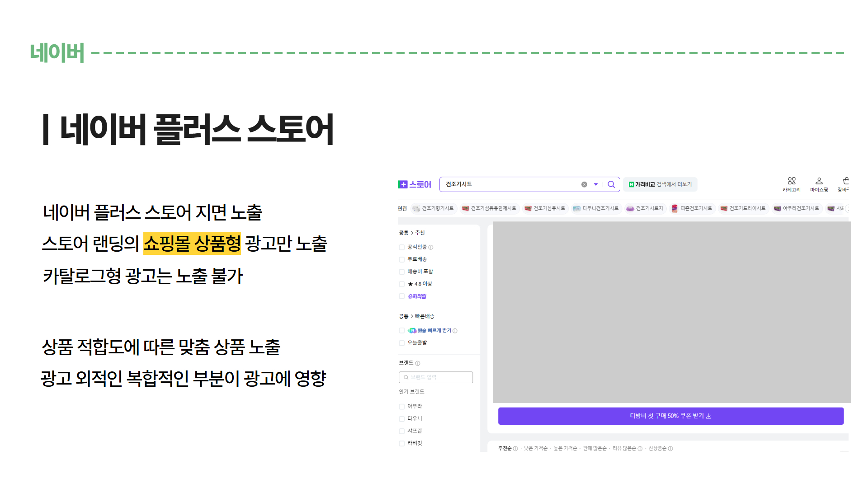Viewport: 868px width, 488px height.
Task: Click 가격비교 검색에서 더보기 button
Action: (x=660, y=184)
